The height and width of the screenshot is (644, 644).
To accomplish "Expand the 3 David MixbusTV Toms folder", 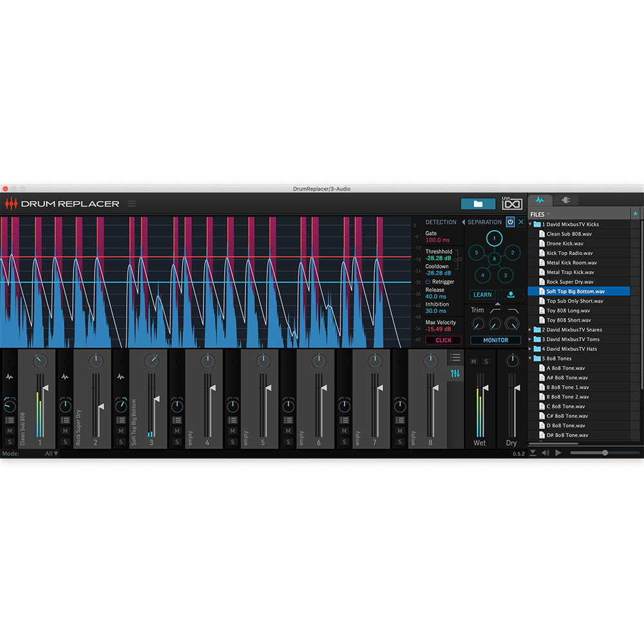I will [530, 339].
